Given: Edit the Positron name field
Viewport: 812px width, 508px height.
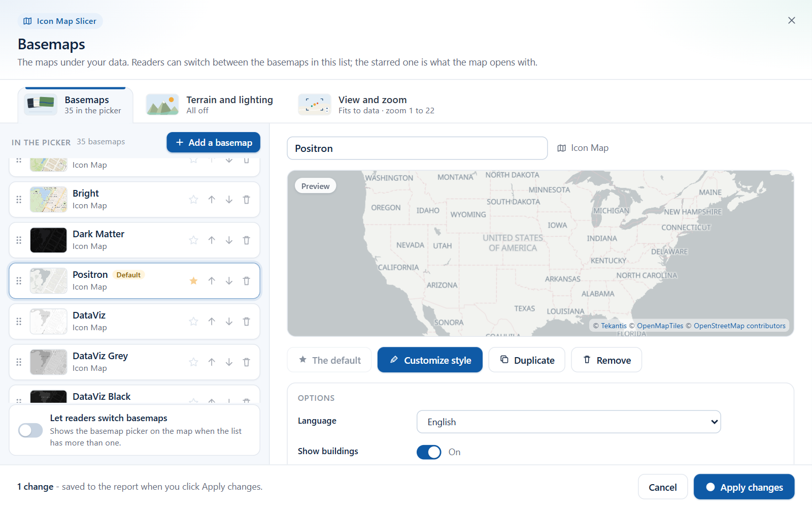Looking at the screenshot, I should [417, 148].
